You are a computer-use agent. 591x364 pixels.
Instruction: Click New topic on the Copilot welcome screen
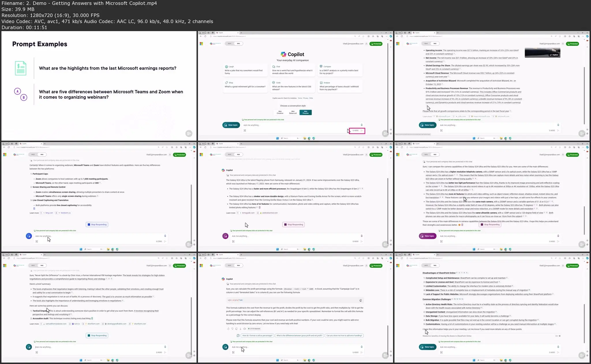[231, 125]
